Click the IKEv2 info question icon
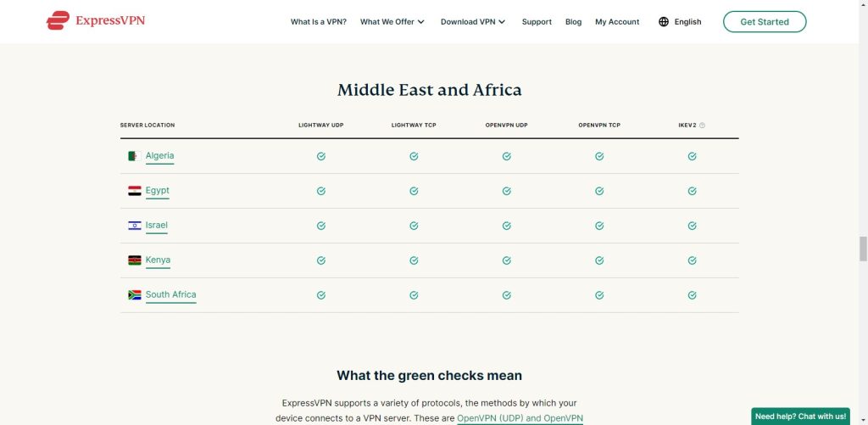Screen dimensions: 868x425 coord(702,126)
